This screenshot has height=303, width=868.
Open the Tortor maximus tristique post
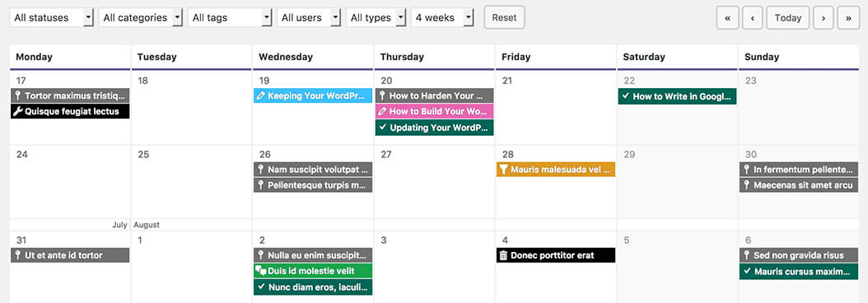[70, 96]
